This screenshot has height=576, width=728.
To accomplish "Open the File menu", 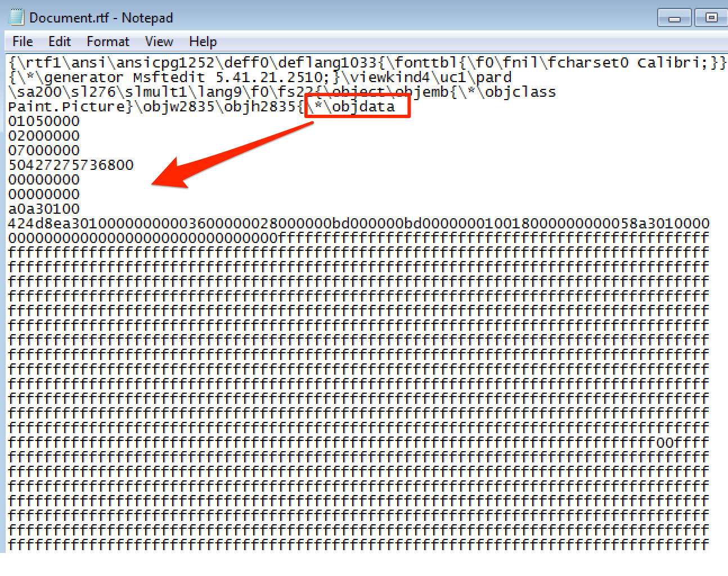I will (23, 42).
